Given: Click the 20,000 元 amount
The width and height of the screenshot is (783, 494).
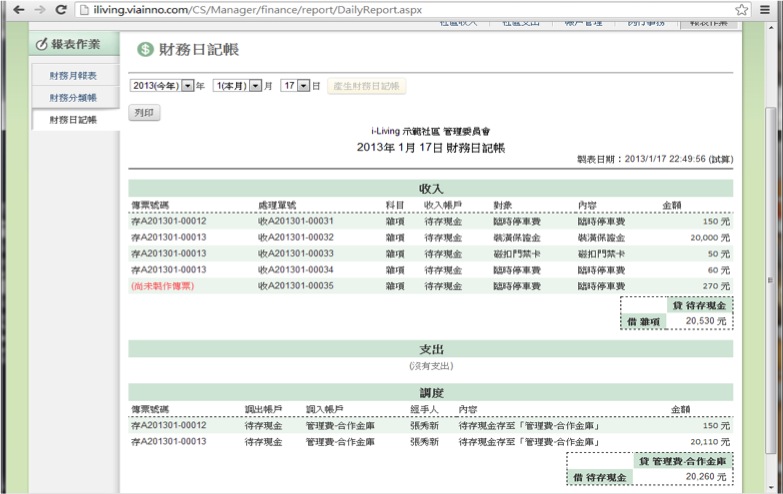Looking at the screenshot, I should tap(710, 238).
